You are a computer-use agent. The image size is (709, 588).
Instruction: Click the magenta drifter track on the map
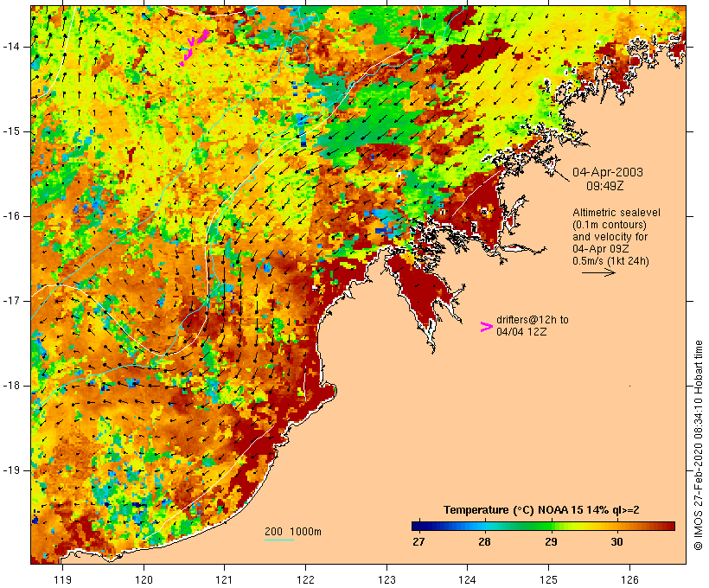click(x=194, y=48)
